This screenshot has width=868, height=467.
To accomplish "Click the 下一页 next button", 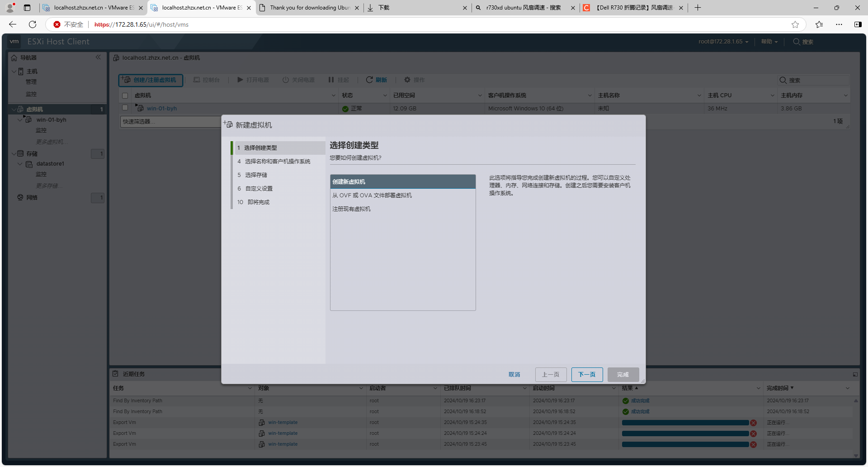I will [x=587, y=375].
